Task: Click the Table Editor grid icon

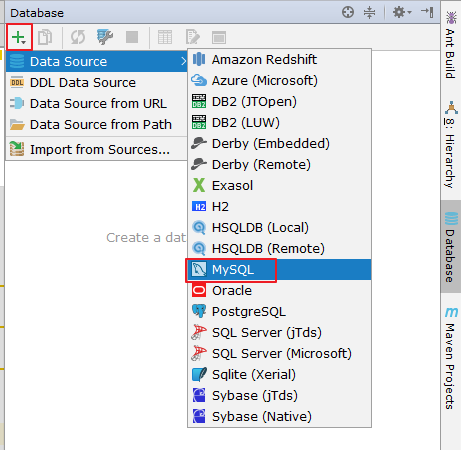Action: (x=165, y=37)
